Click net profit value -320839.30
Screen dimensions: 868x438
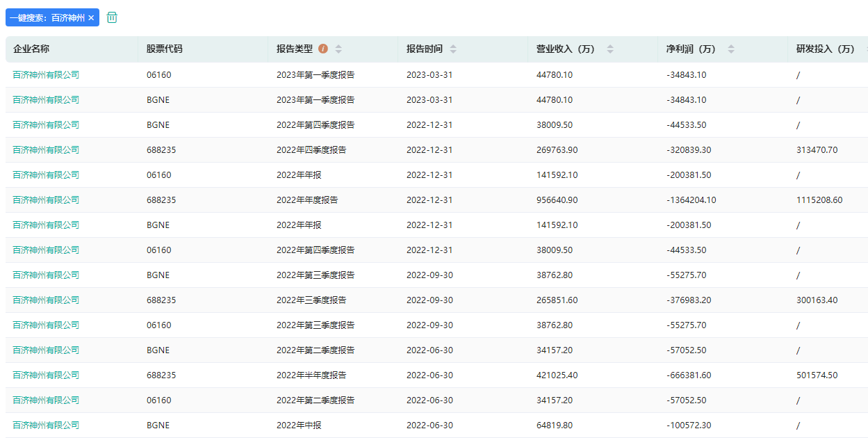click(689, 149)
